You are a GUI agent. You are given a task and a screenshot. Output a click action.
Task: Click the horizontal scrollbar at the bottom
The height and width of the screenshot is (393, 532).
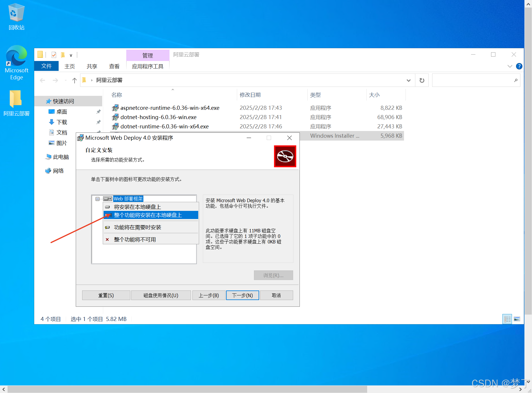coord(187,389)
